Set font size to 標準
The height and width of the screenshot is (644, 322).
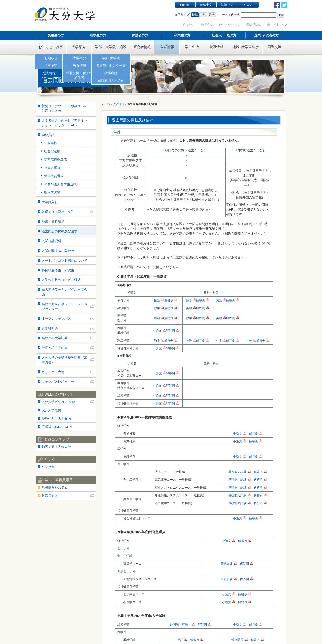(195, 15)
